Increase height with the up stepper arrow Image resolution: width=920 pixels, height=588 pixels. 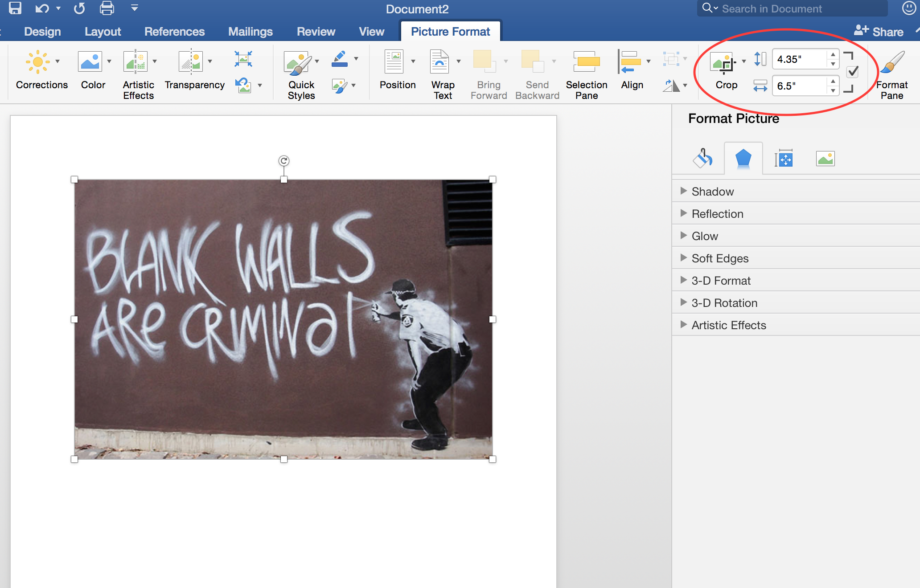[x=833, y=54]
